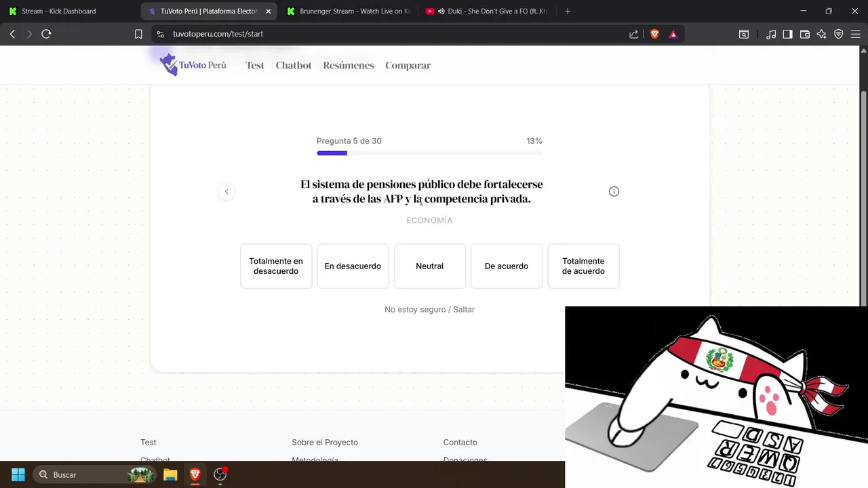
Task: Click the Brave icon in the taskbar
Action: click(195, 474)
